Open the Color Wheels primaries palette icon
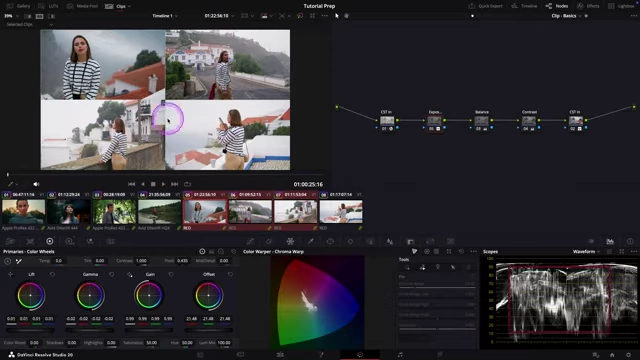 pyautogui.click(x=50, y=241)
